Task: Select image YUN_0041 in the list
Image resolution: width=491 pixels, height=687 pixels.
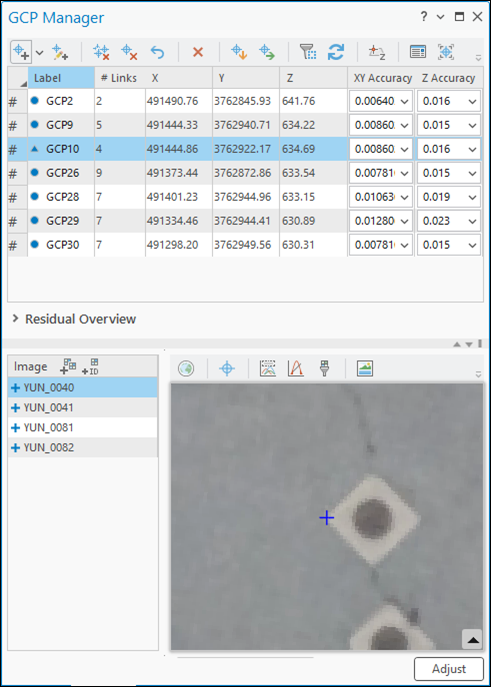Action: coord(83,407)
